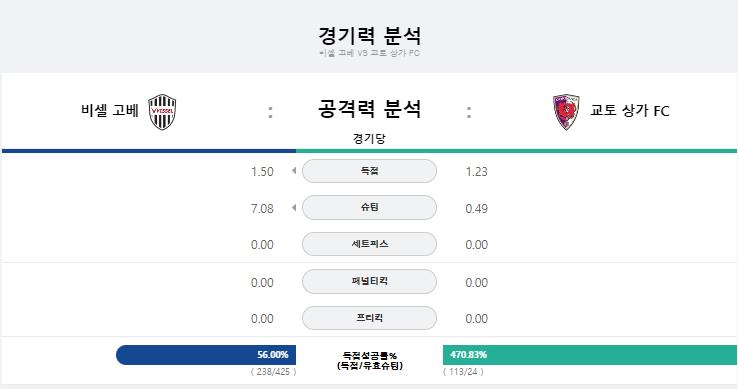This screenshot has height=389, width=738.
Task: Click the ( 238/425 ) ratio text
Action: 273,372
